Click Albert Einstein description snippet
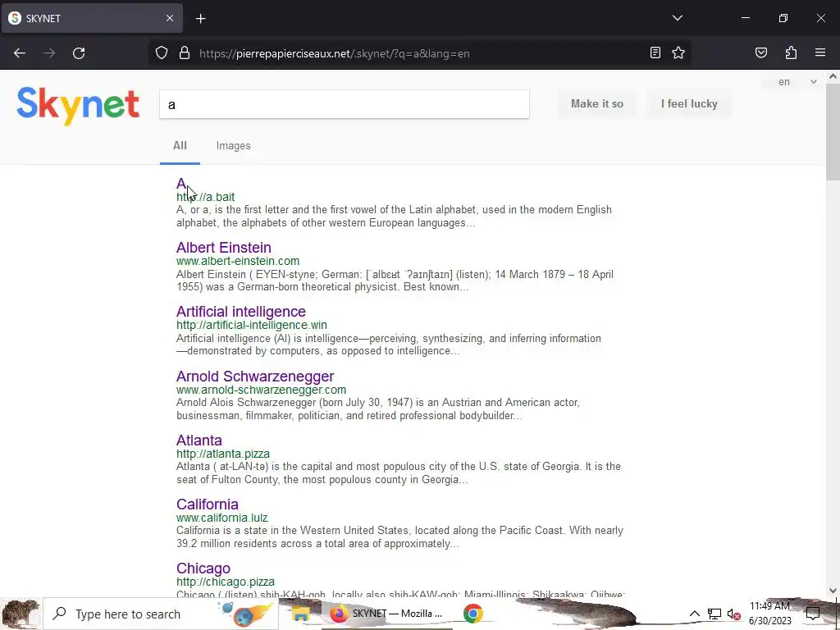The image size is (840, 630). click(395, 281)
